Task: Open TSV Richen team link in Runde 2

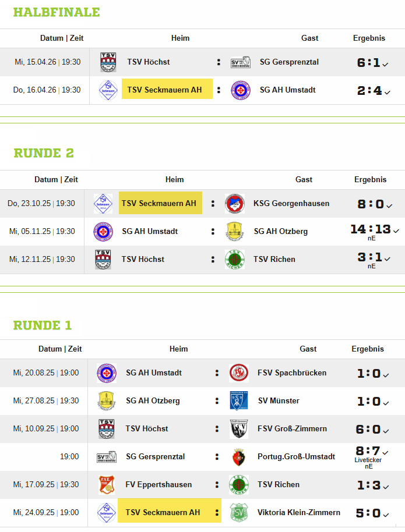Action: [274, 259]
